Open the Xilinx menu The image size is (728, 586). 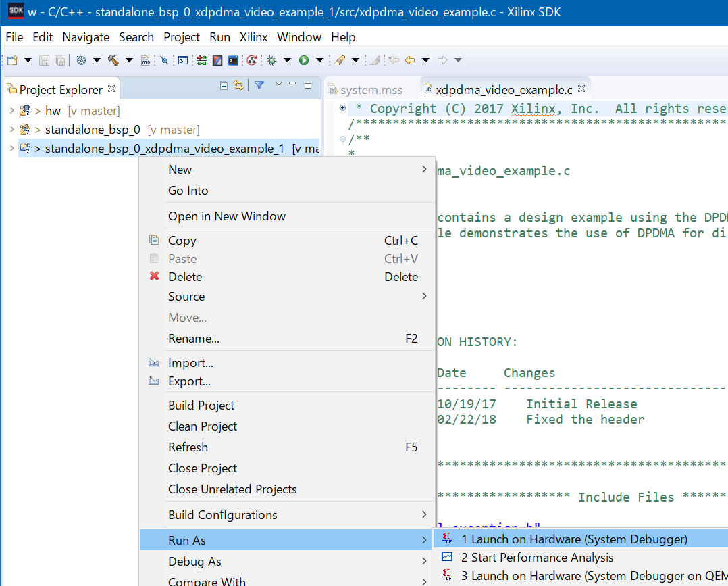[x=253, y=37]
